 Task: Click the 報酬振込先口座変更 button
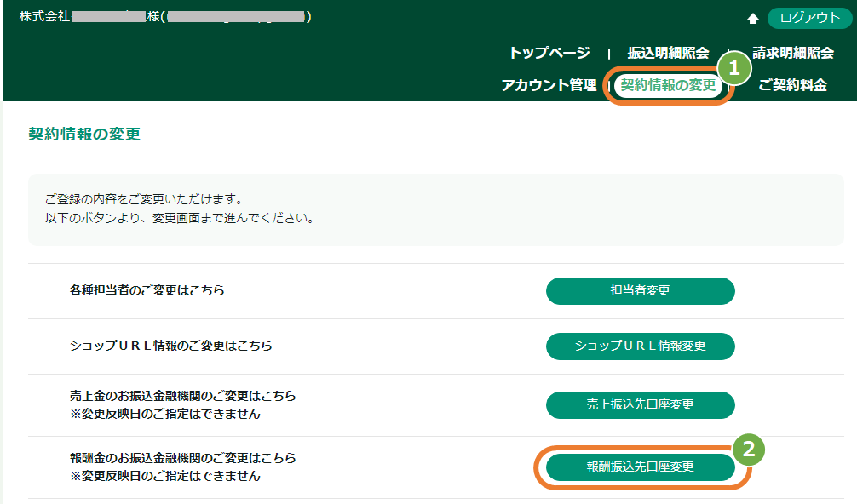(640, 467)
